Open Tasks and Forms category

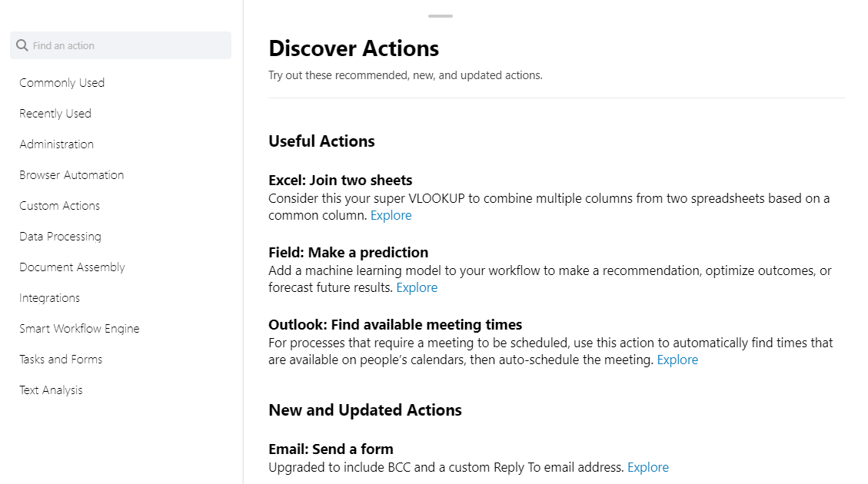tap(61, 360)
